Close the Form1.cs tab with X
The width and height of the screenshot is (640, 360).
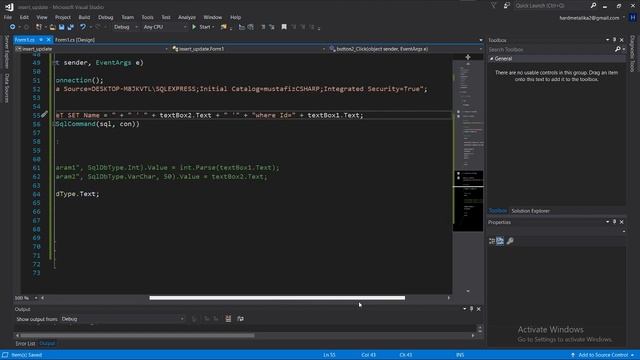coord(48,40)
